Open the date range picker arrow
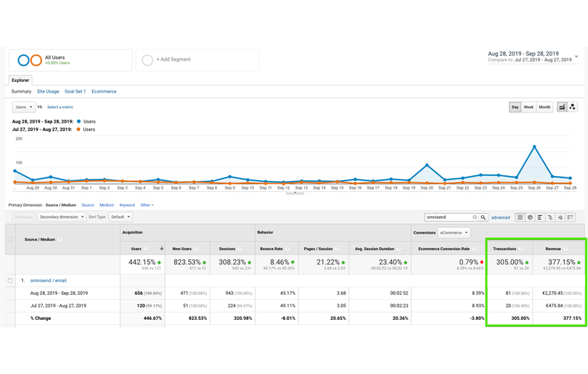The image size is (588, 374). (x=577, y=57)
